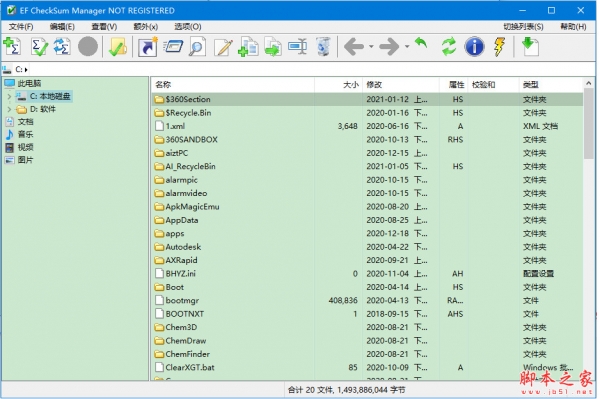Select the $Recycle.Bin folder row
The height and width of the screenshot is (399, 600).
tap(367, 113)
